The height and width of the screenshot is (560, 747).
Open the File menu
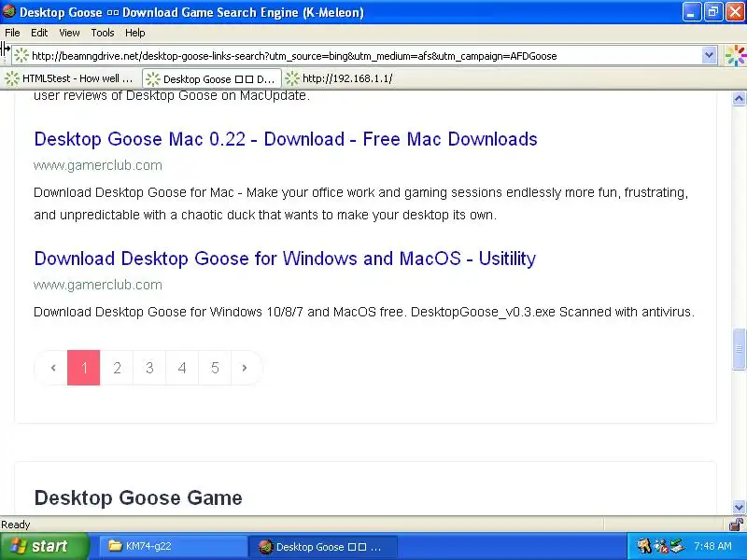point(12,33)
